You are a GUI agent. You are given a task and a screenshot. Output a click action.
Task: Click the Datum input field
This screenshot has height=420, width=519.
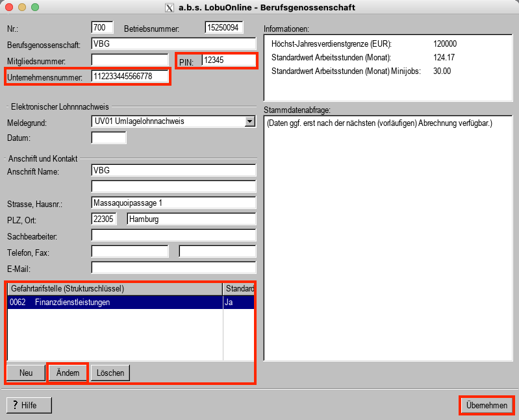108,138
